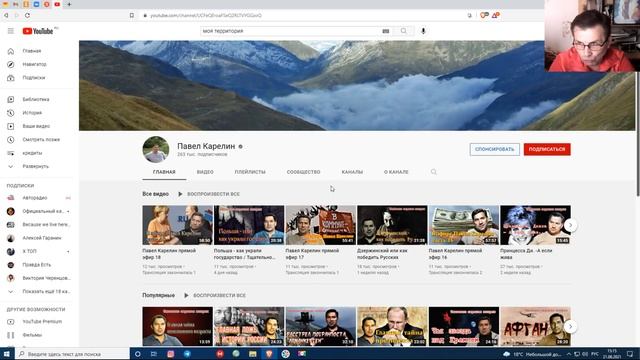Viewport: 640px width, 360px height.
Task: Open the Brave Rewards triangle icon
Action: pos(496,15)
